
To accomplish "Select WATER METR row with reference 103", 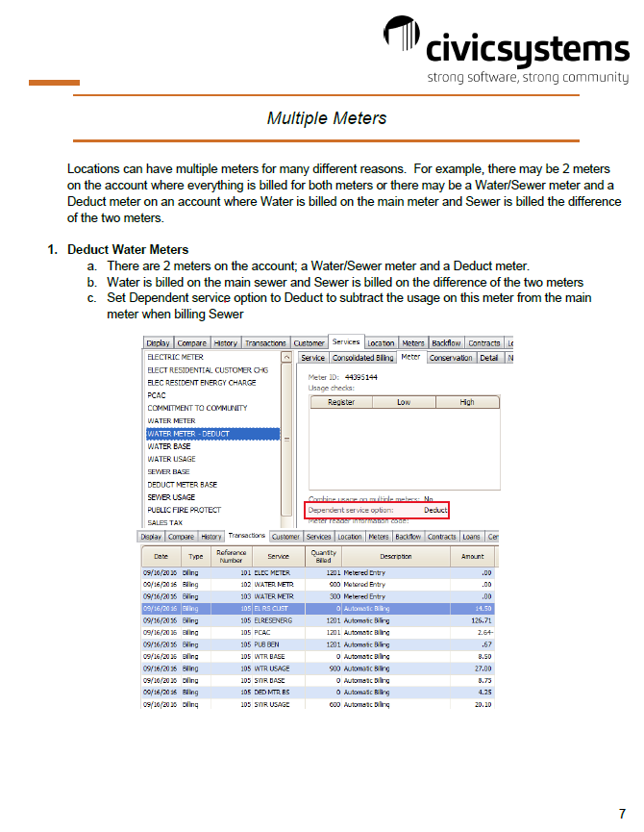I will pos(317,597).
